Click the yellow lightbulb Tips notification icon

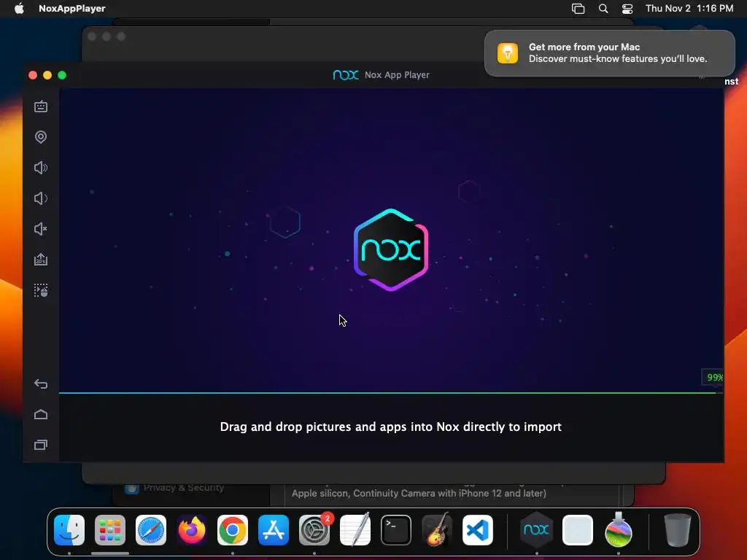(508, 52)
